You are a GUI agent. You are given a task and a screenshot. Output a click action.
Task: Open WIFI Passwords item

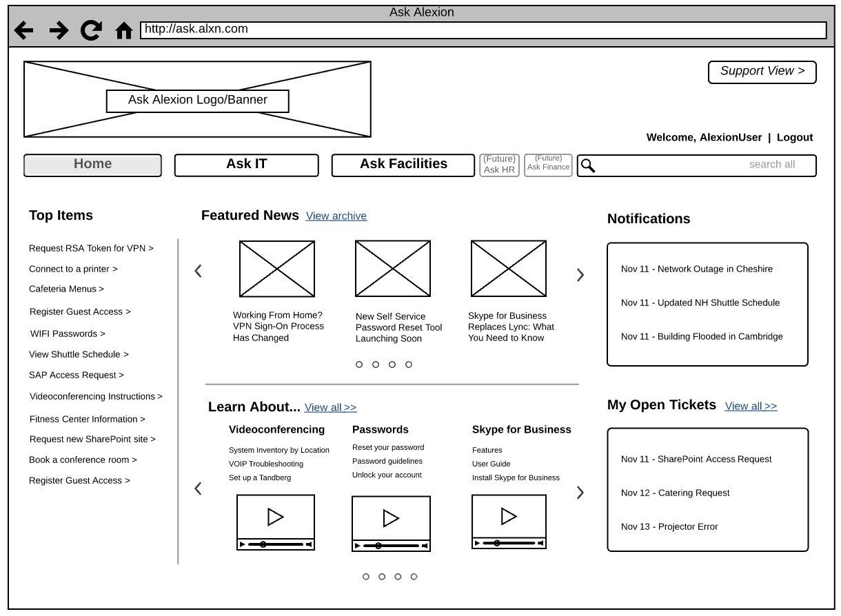(x=68, y=333)
